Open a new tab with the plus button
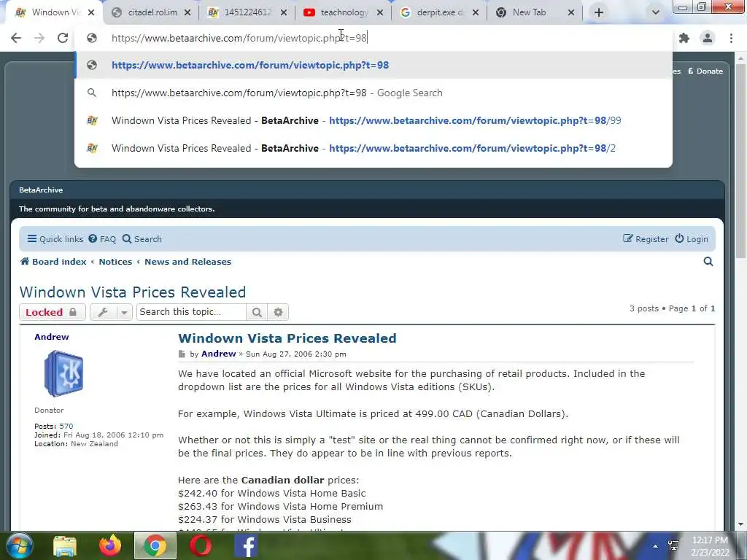Image resolution: width=747 pixels, height=560 pixels. coord(599,12)
